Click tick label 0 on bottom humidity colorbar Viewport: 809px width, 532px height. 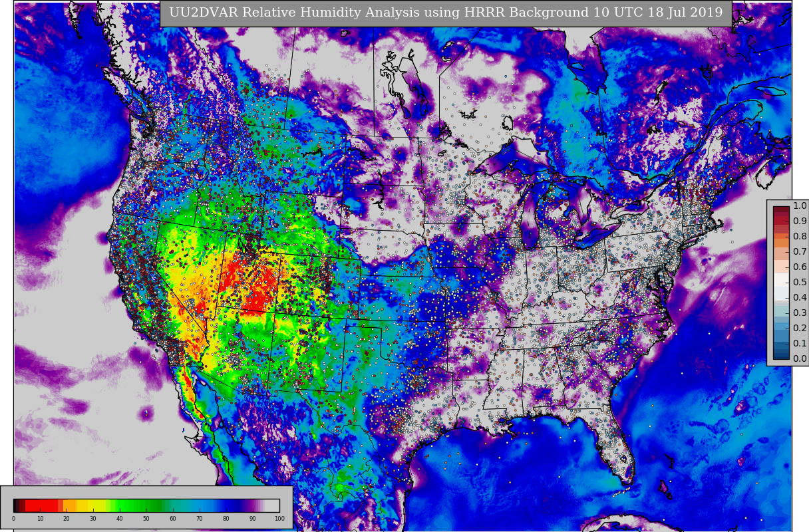pyautogui.click(x=13, y=519)
